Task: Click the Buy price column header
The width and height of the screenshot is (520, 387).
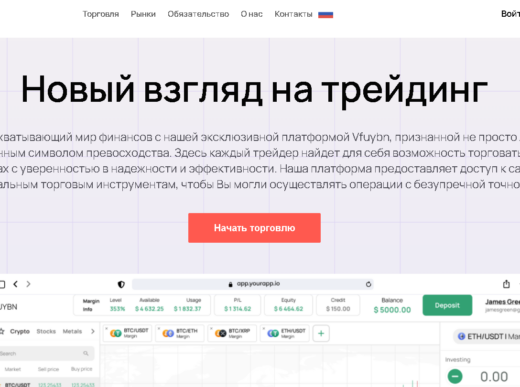Action: click(x=81, y=369)
